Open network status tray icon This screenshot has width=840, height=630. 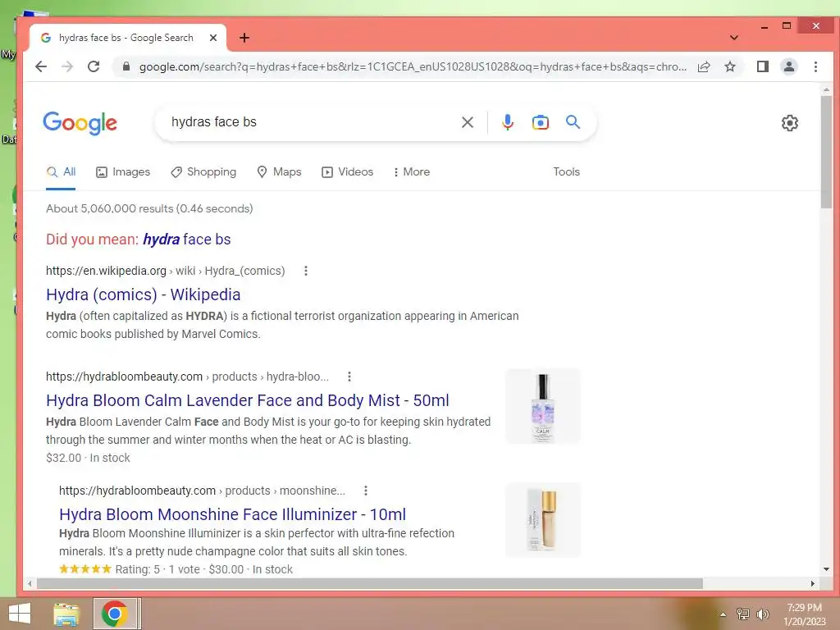click(x=742, y=614)
